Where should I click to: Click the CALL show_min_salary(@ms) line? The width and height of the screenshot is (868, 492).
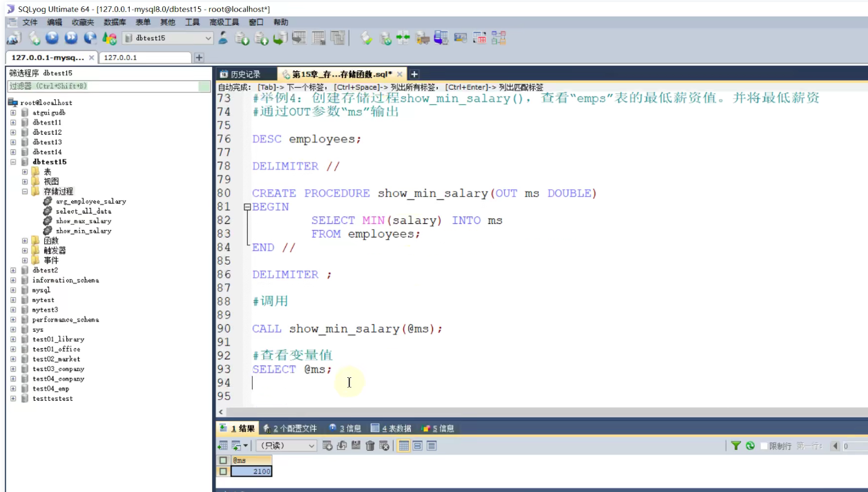347,329
